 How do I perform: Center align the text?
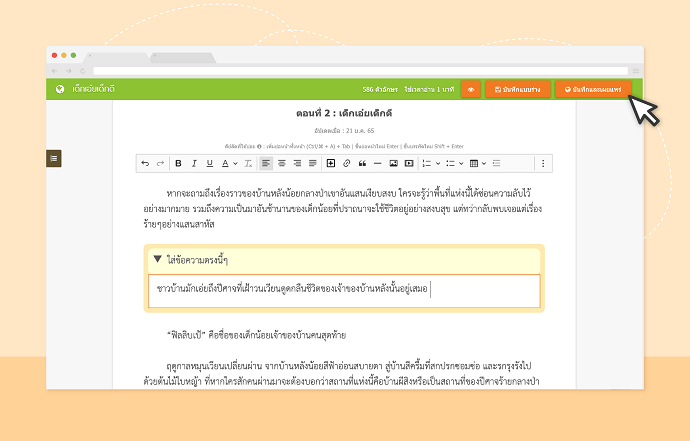(x=282, y=163)
